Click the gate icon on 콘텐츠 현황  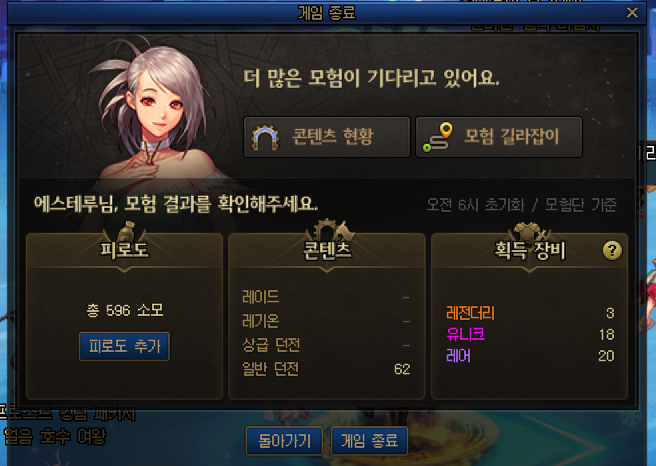[x=265, y=137]
